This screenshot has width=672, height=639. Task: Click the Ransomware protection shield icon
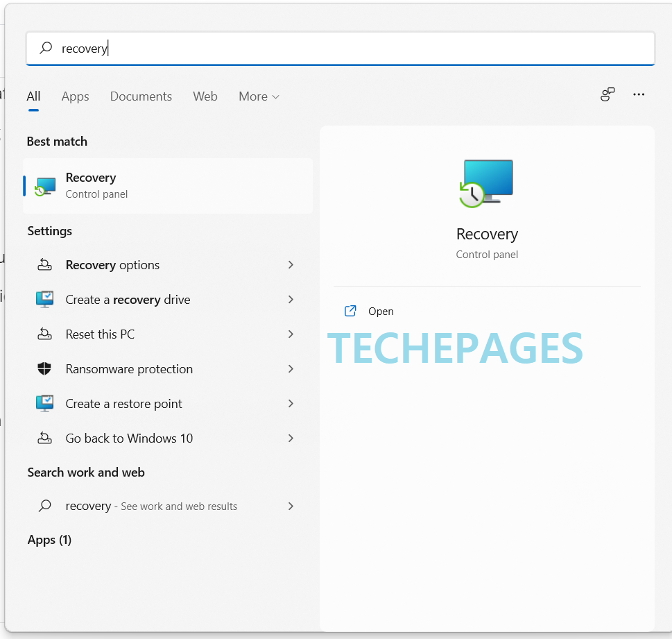44,369
